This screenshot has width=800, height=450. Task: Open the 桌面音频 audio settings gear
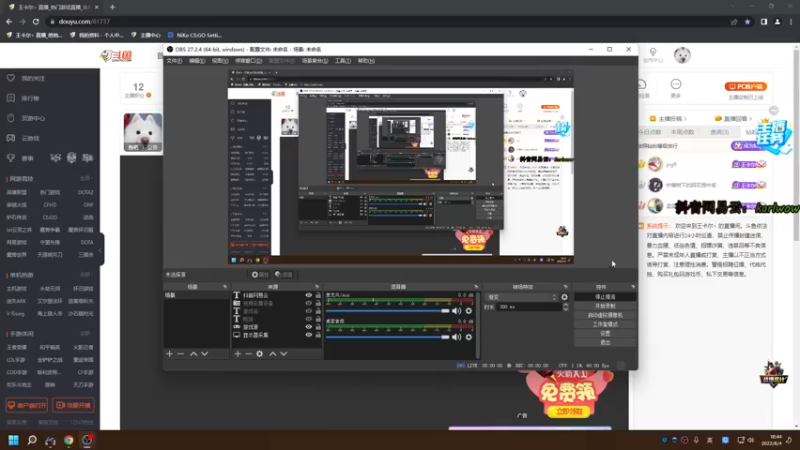[468, 337]
